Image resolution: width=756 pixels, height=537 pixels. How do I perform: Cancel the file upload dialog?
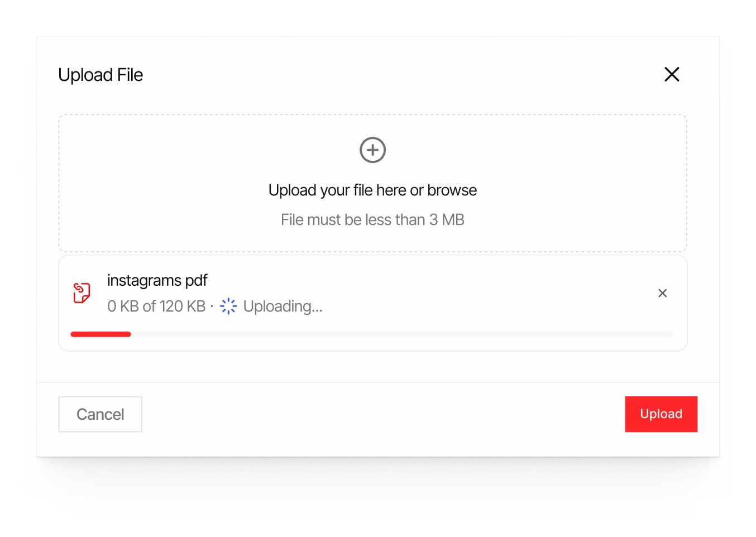coord(101,414)
